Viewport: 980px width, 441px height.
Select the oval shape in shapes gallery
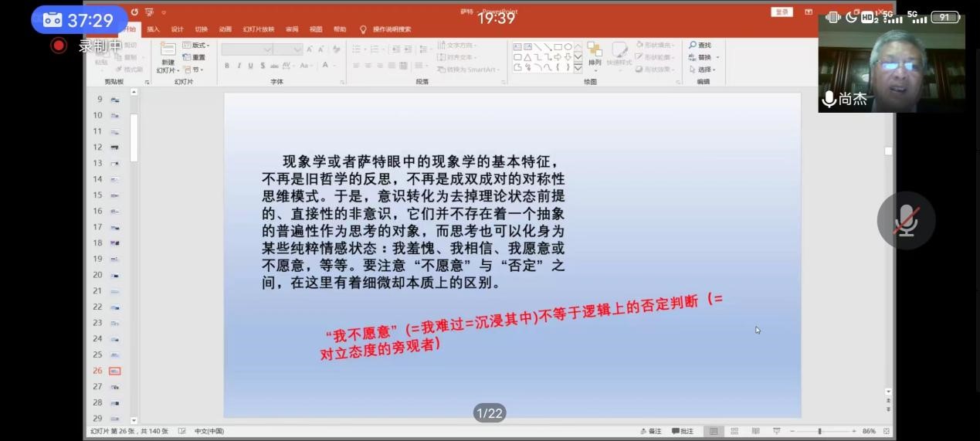pyautogui.click(x=568, y=47)
